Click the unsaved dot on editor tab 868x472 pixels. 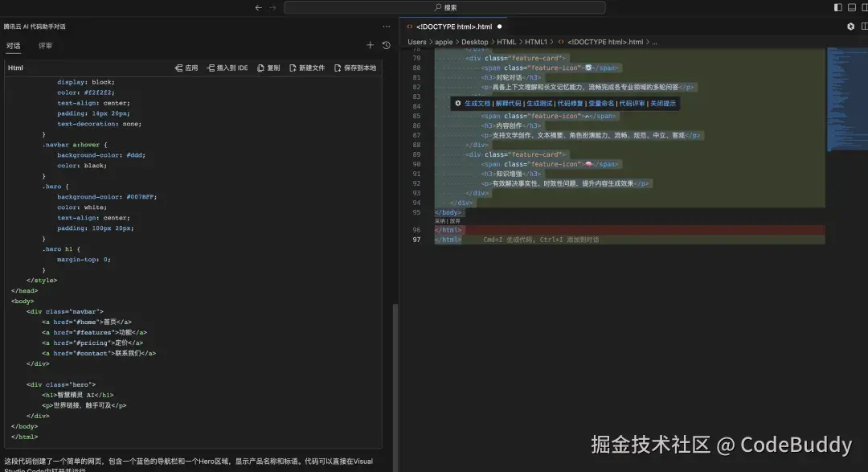coord(499,27)
